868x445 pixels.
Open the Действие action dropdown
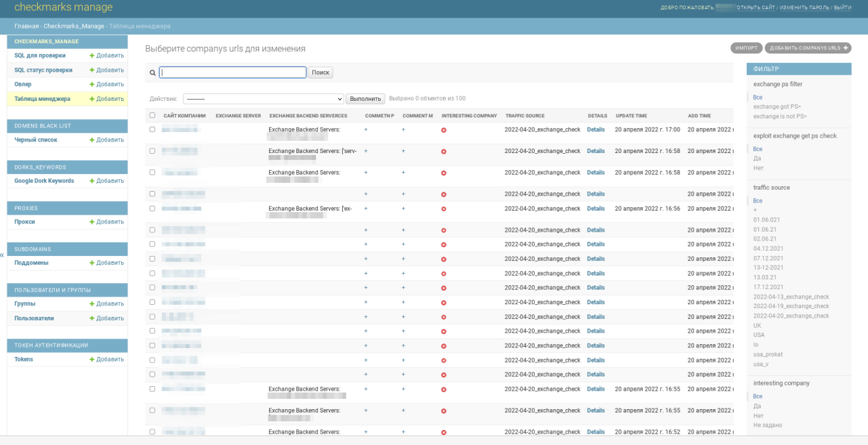[264, 99]
